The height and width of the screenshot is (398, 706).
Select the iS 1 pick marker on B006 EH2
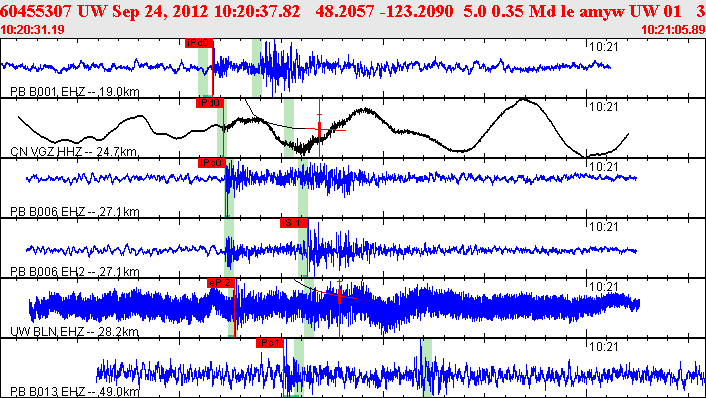[x=294, y=223]
